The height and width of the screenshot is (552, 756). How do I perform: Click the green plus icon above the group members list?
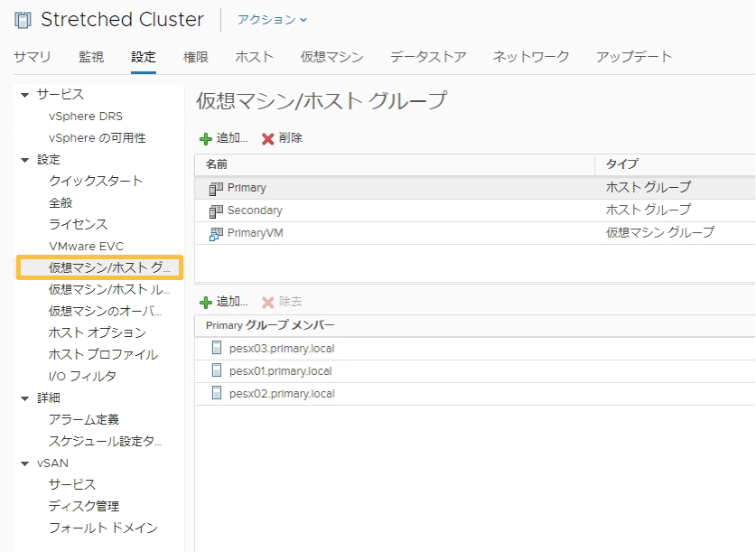coord(206,303)
